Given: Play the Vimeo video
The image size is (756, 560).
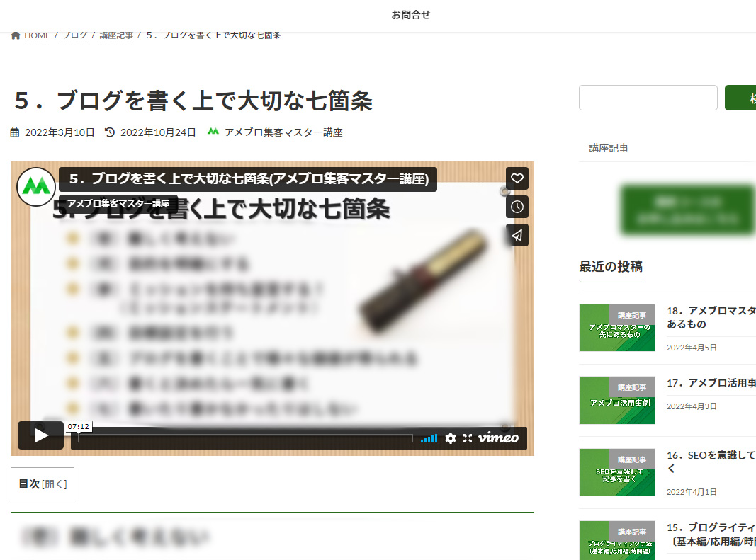Looking at the screenshot, I should point(40,435).
